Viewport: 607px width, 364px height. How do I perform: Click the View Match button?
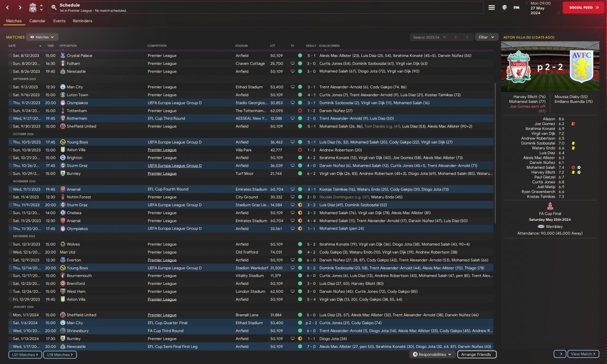click(583, 354)
